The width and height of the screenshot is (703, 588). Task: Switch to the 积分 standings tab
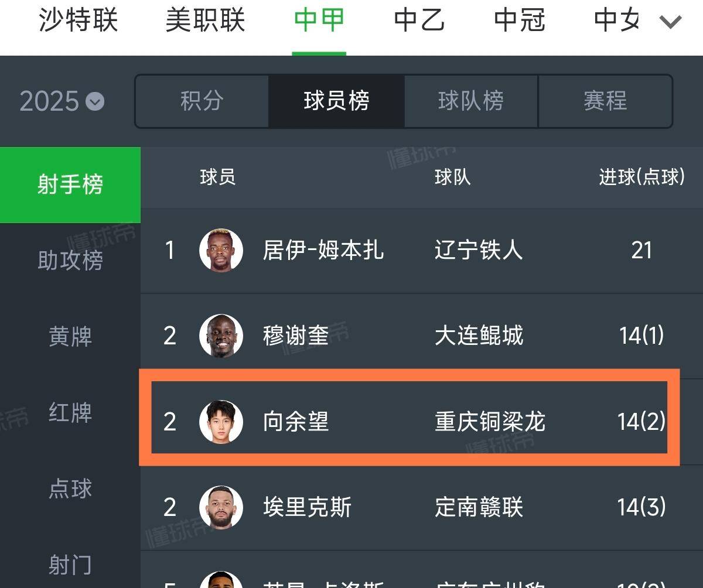pyautogui.click(x=202, y=101)
